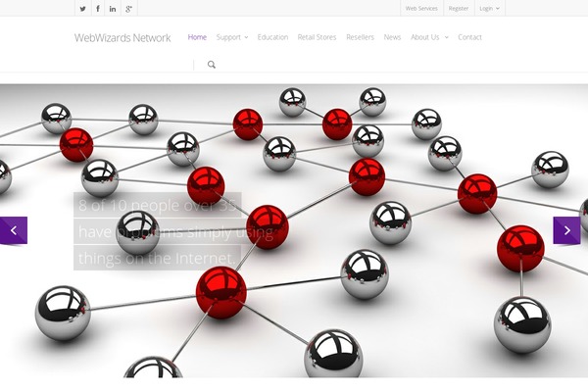Open the Contact page
This screenshot has height=392, width=588.
(469, 37)
